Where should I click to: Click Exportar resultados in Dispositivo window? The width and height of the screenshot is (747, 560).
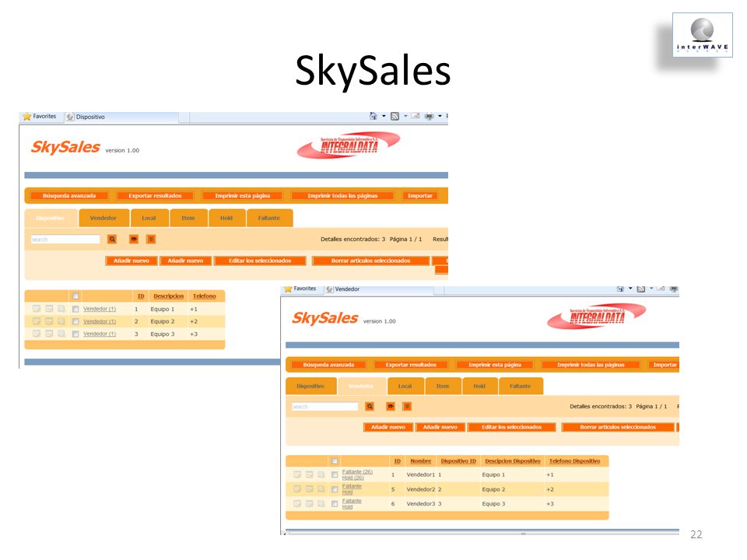coord(155,196)
